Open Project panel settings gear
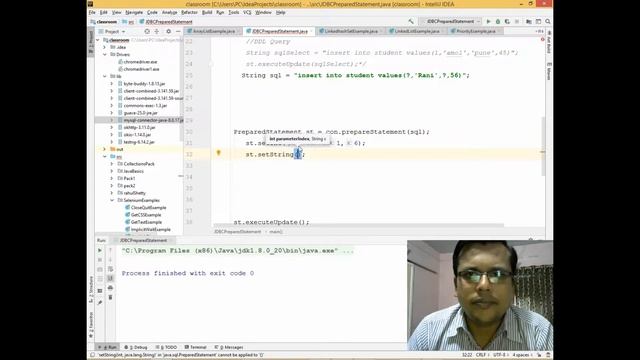Image resolution: width=640 pixels, height=360 pixels. click(168, 31)
